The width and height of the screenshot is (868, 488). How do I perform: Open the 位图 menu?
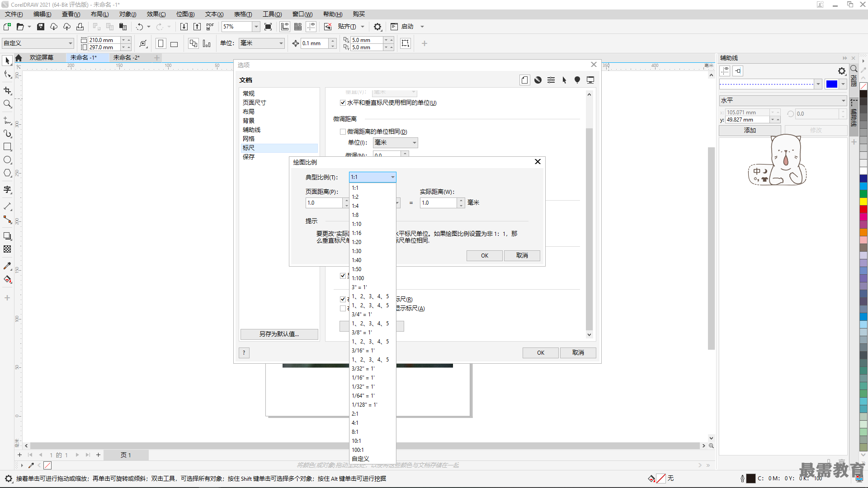tap(185, 14)
